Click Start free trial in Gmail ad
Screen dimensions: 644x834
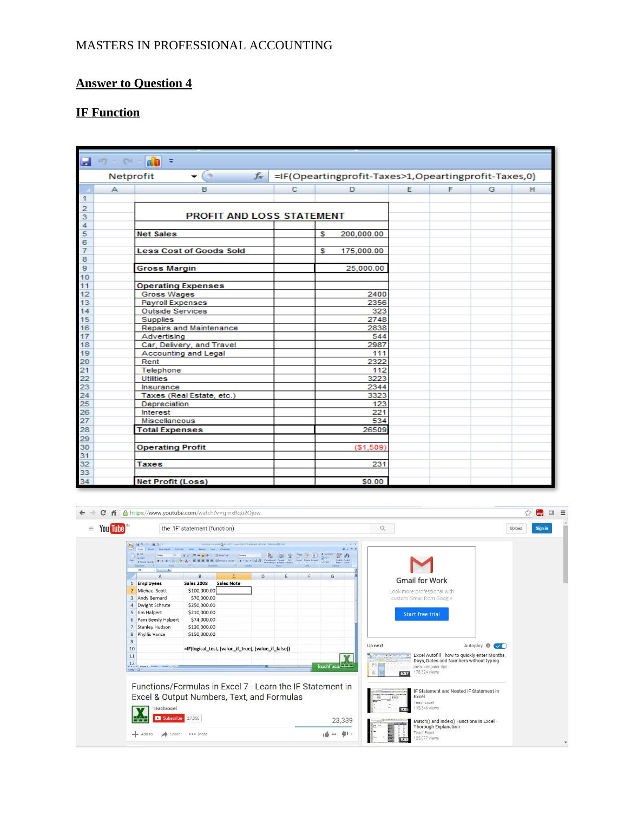coord(422,614)
